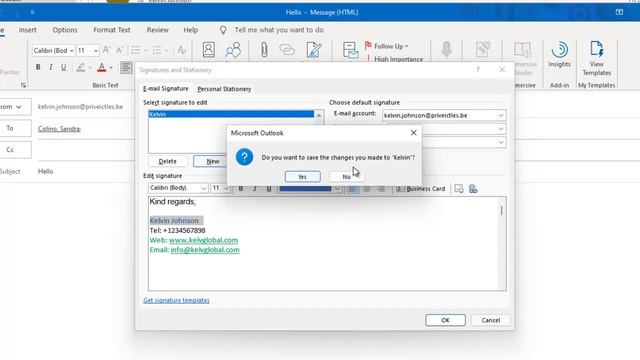Viewport: 640px width, 360px height.
Task: Open the Signature icon in ribbon
Action: coord(314,50)
